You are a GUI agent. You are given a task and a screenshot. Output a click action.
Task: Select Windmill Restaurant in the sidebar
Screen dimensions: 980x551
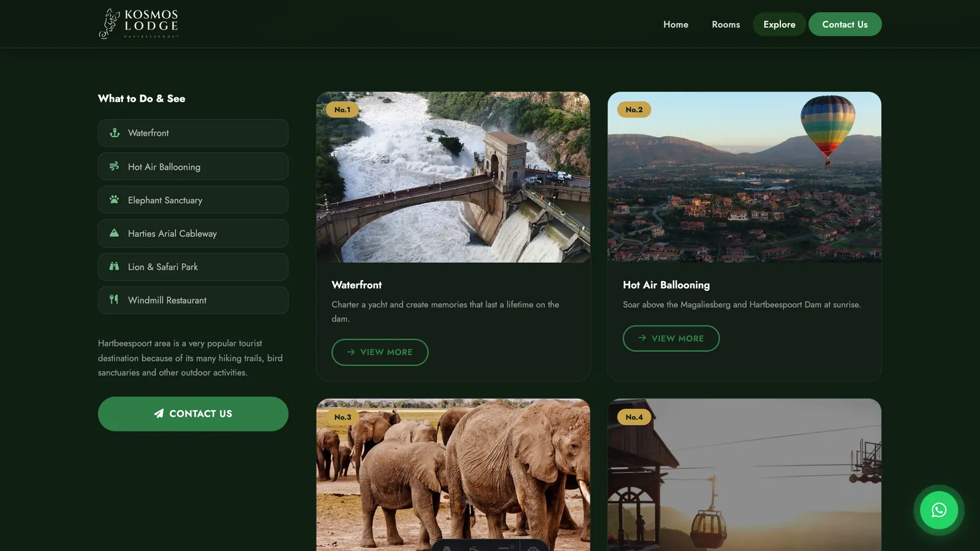coord(193,300)
